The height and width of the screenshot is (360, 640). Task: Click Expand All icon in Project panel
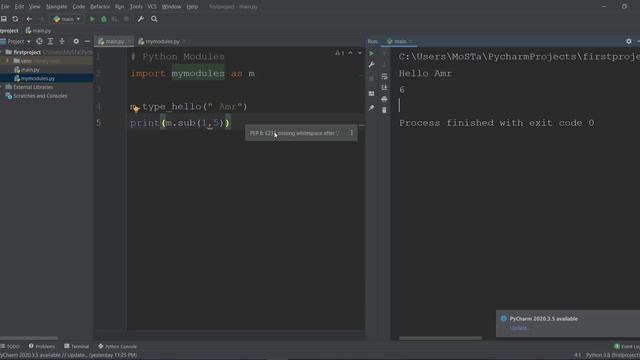50,41
